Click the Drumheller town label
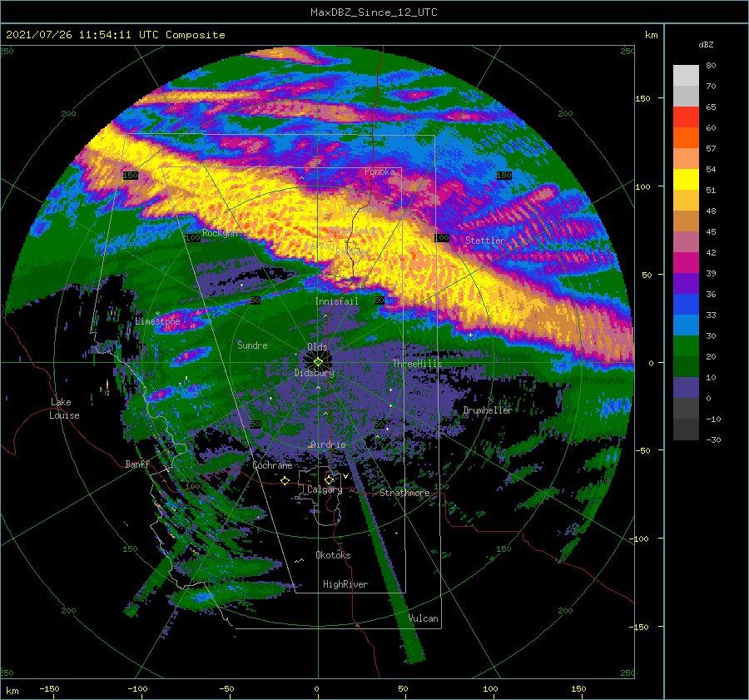Screen dimensions: 749x700 point(488,410)
